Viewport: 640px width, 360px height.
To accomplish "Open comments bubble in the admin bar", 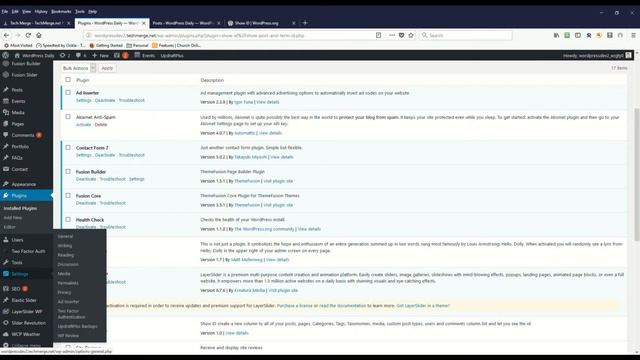I will (81, 56).
